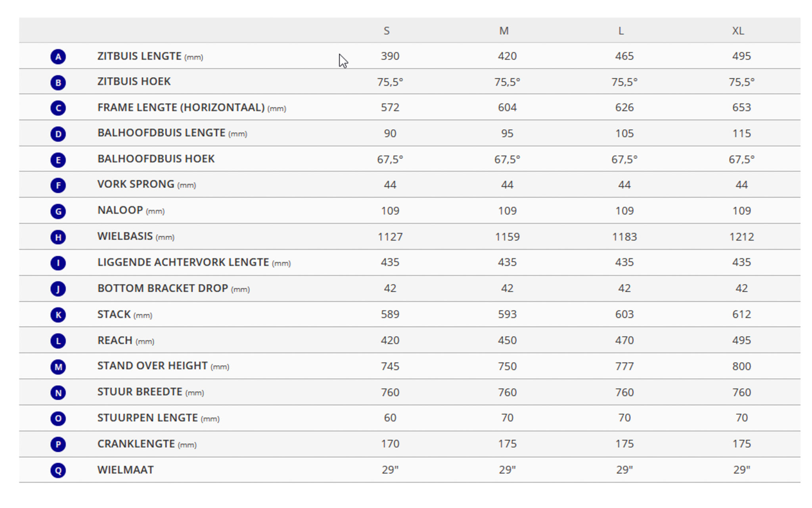Select the L size column header
The height and width of the screenshot is (508, 812).
621,31
